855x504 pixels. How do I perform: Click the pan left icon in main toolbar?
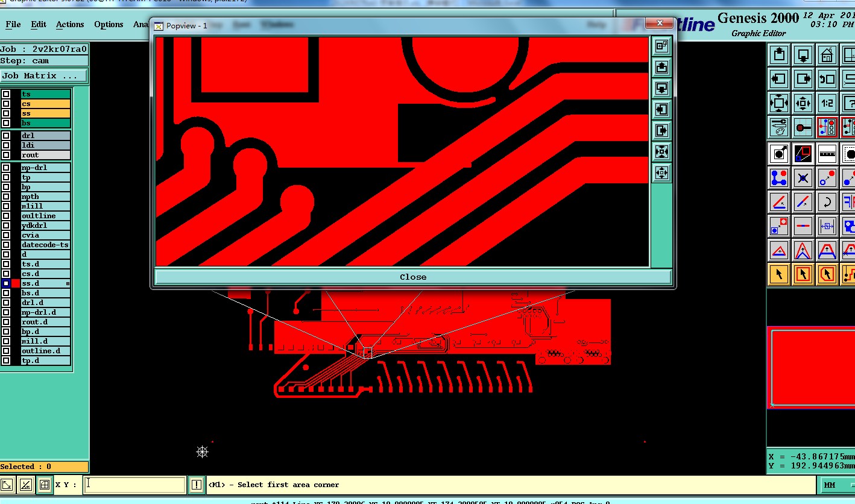point(779,79)
